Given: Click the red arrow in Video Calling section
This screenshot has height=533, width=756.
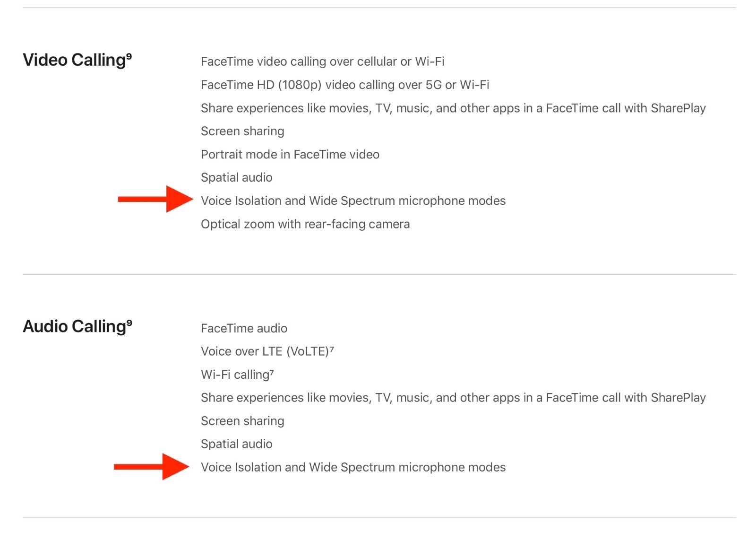Looking at the screenshot, I should point(155,199).
